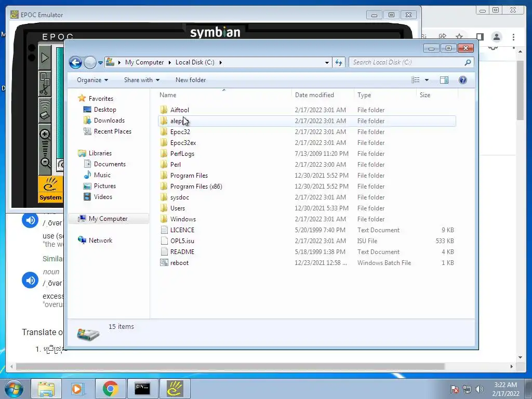This screenshot has height=399, width=532.
Task: Select the Users folder icon
Action: 164,208
